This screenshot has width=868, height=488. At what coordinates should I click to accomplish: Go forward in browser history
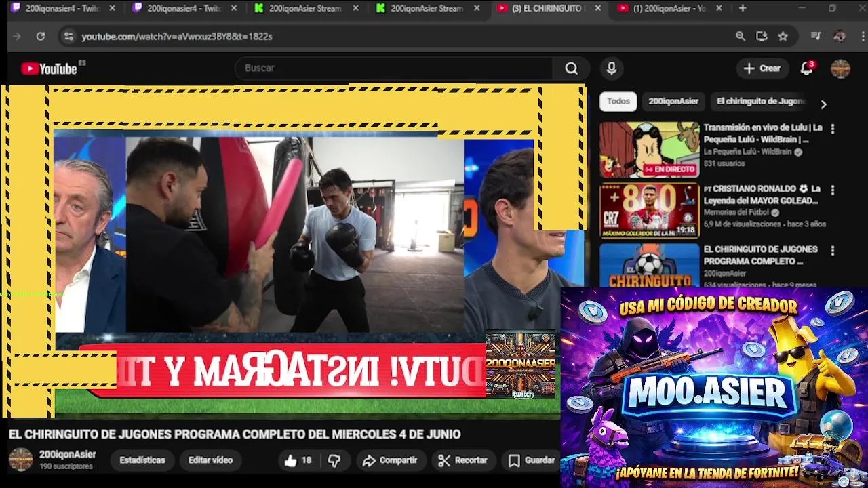pos(17,37)
